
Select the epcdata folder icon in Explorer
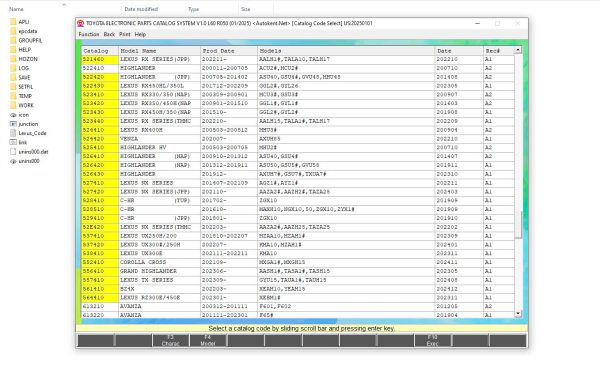tap(13, 31)
